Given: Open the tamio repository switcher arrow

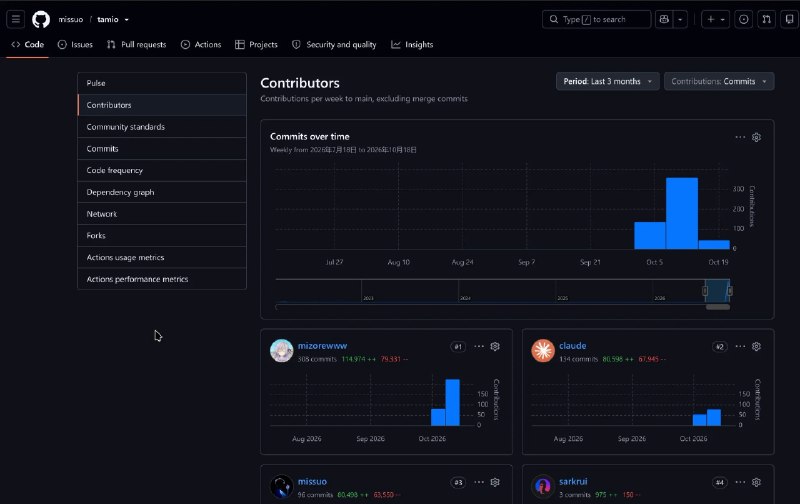Looking at the screenshot, I should (127, 20).
